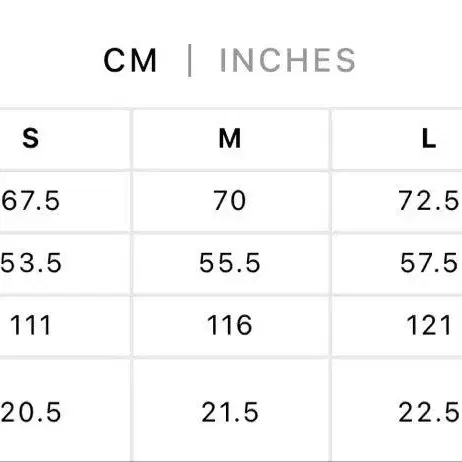Click the divider between CM and INCHES
The height and width of the screenshot is (462, 462).
click(189, 60)
